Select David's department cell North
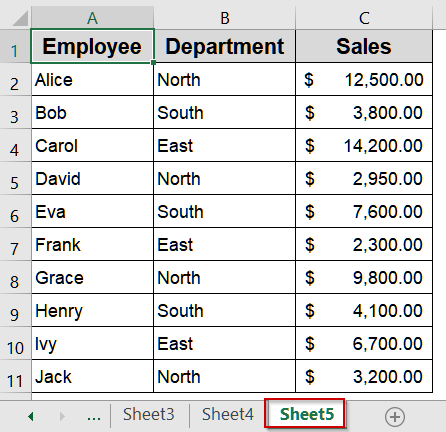 (x=225, y=178)
